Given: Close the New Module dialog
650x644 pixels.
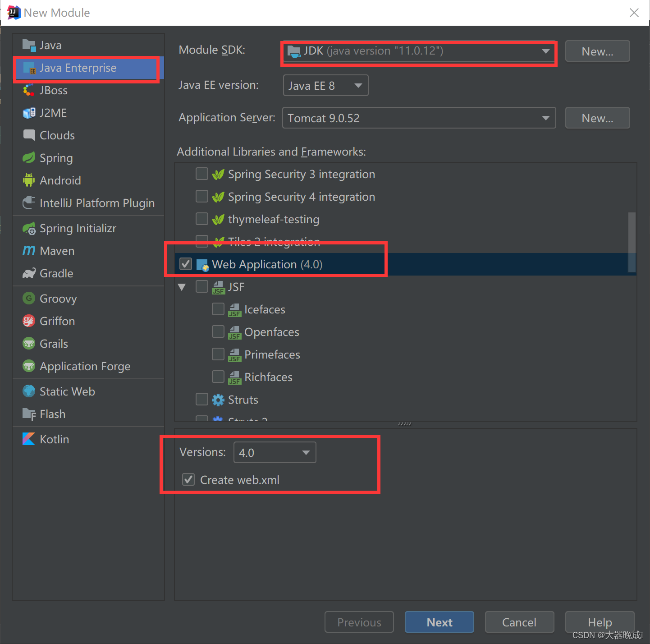Looking at the screenshot, I should pos(634,13).
